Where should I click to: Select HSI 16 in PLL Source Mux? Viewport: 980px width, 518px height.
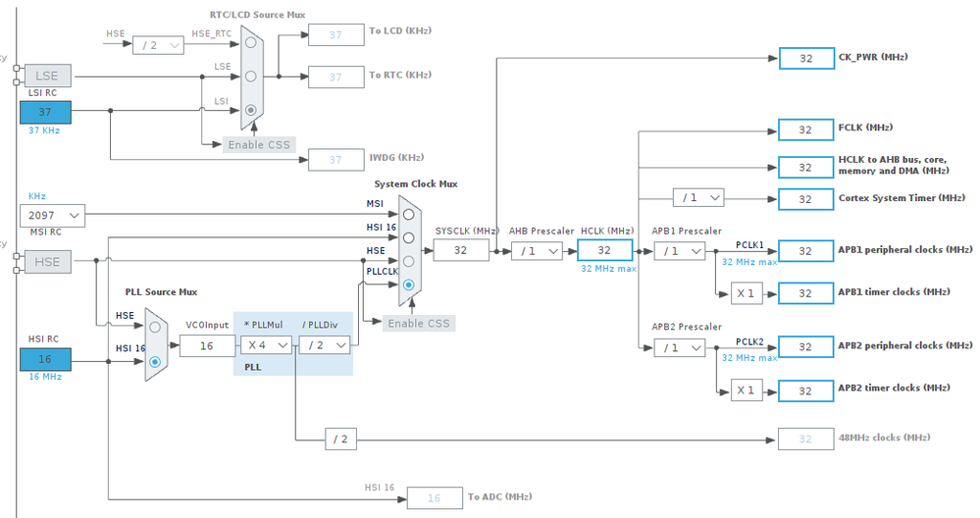[155, 361]
